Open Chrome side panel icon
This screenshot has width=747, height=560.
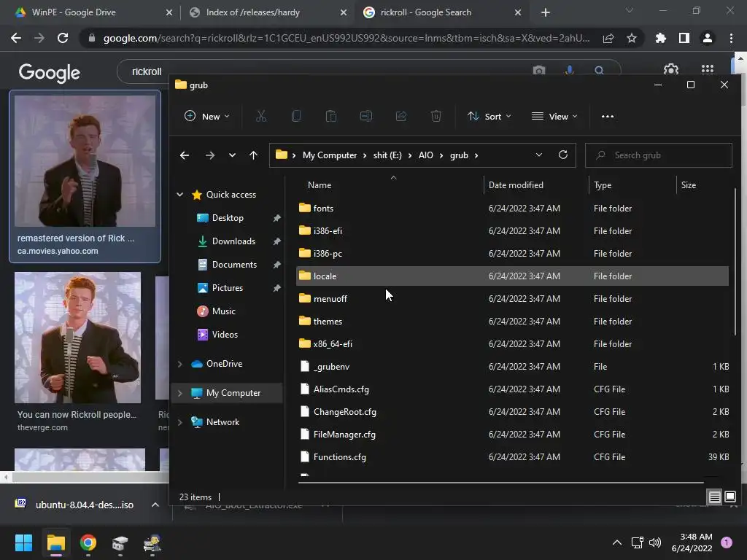[684, 38]
